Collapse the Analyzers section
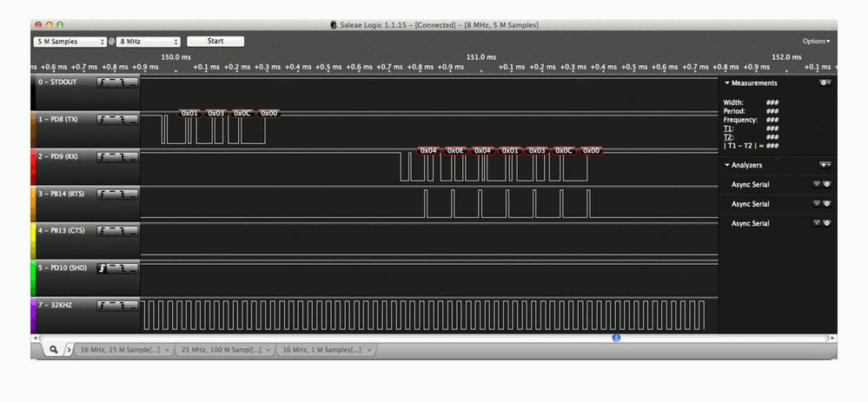The height and width of the screenshot is (402, 868). [x=727, y=165]
